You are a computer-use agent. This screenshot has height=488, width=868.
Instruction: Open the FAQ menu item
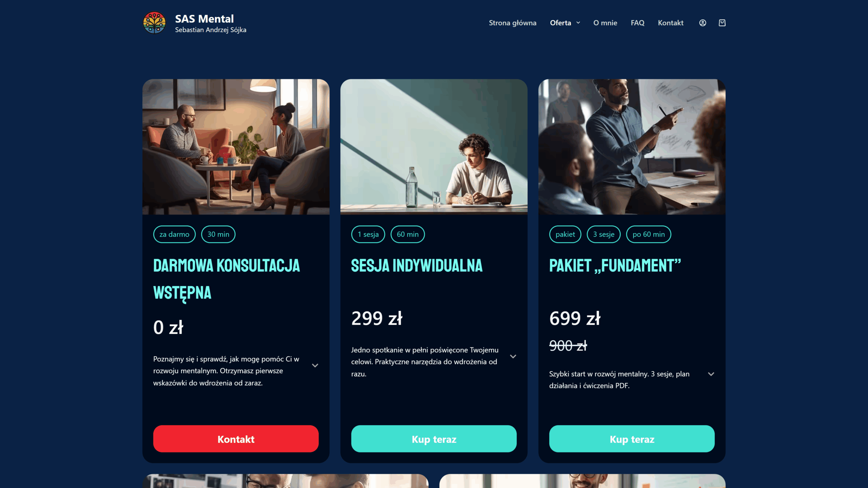coord(637,23)
